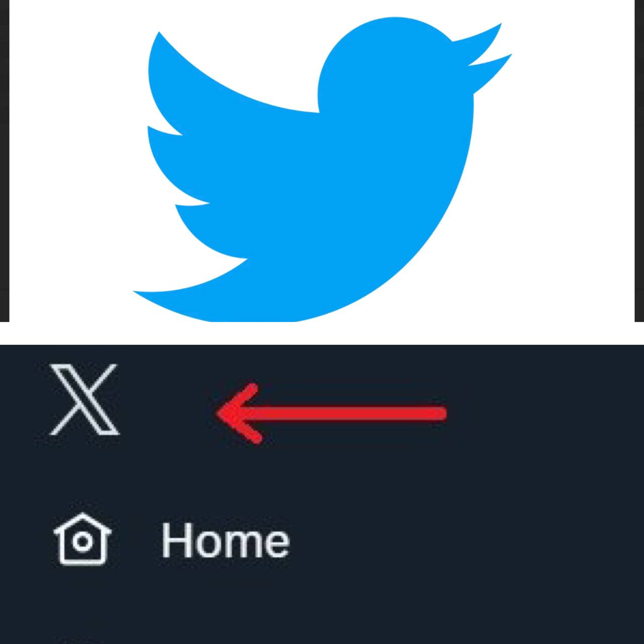Click the red arrow pointing left
644x644 pixels.
[331, 414]
